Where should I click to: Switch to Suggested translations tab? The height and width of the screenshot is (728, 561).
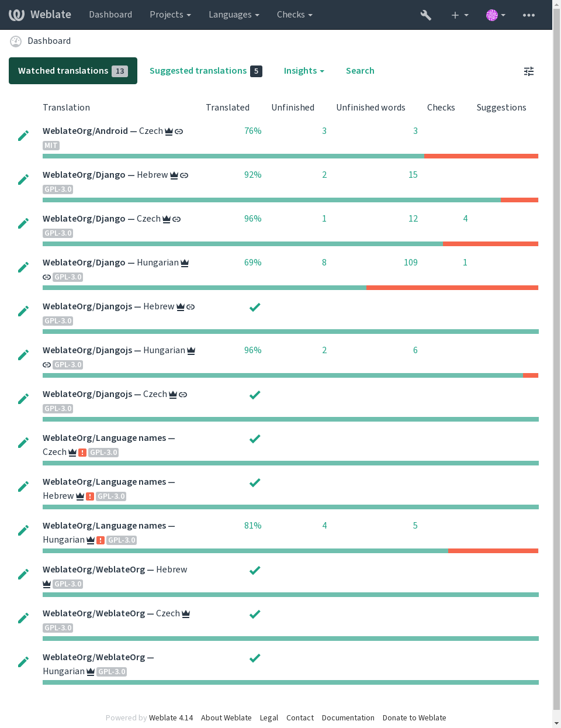206,71
